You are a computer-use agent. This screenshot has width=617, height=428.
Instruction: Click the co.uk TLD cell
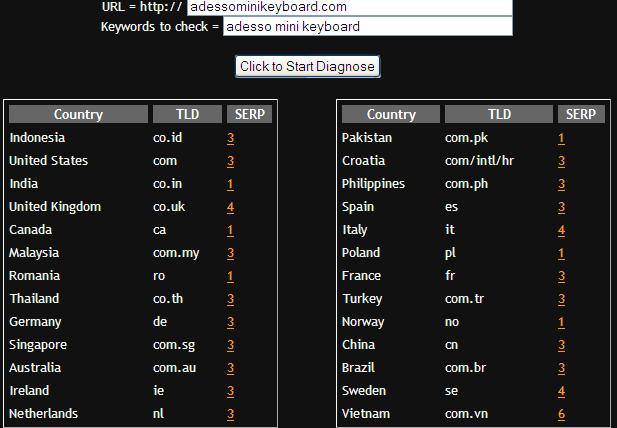(x=169, y=207)
